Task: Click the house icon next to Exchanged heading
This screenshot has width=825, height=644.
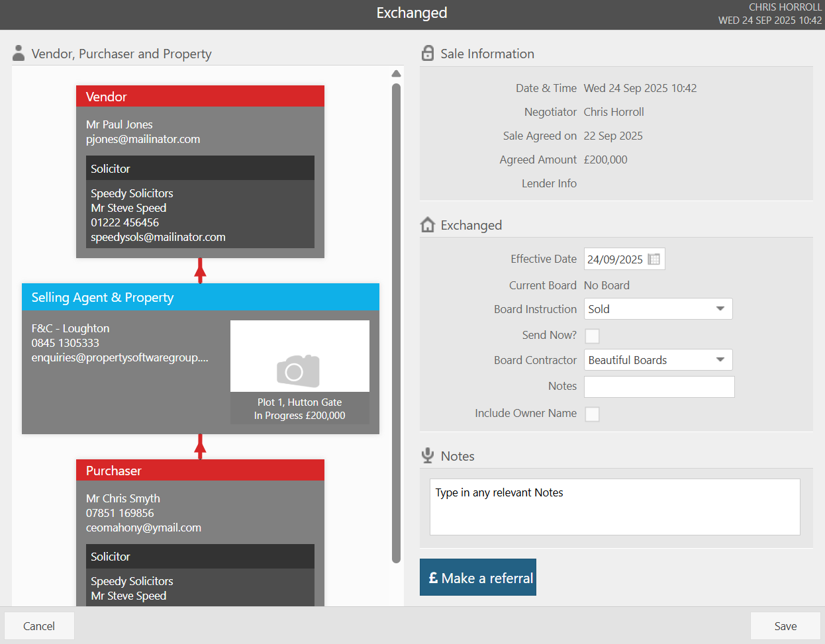Action: click(428, 225)
